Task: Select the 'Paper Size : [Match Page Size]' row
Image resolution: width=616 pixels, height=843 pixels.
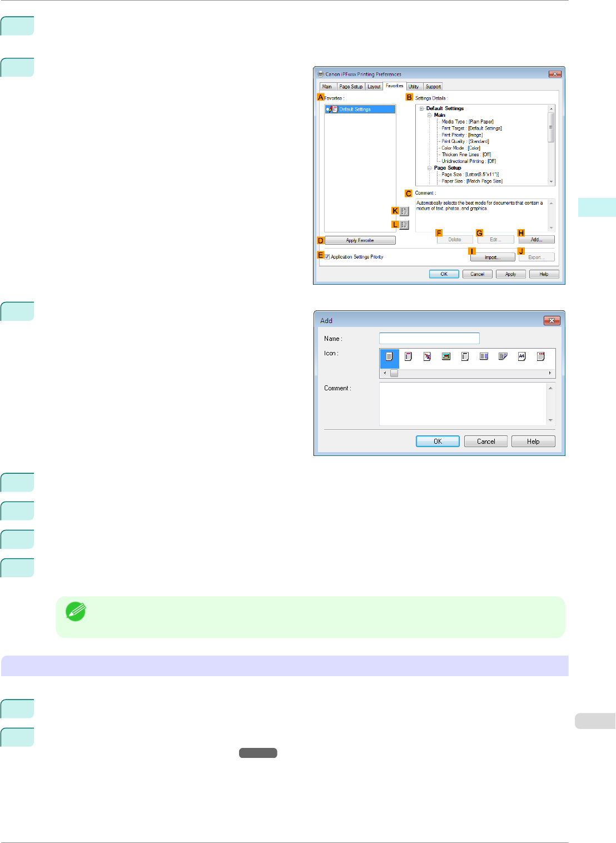Action: (472, 181)
